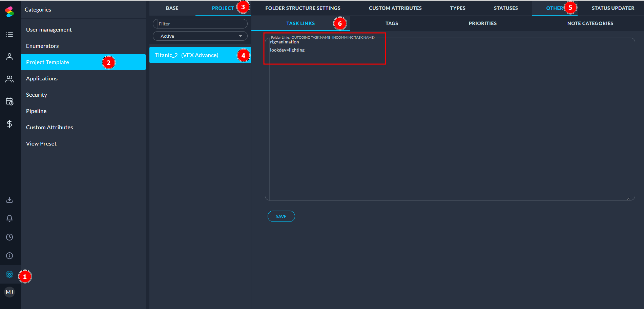Select the Titanic_2 (VFX Advance) project
This screenshot has height=309, width=644.
coord(200,55)
